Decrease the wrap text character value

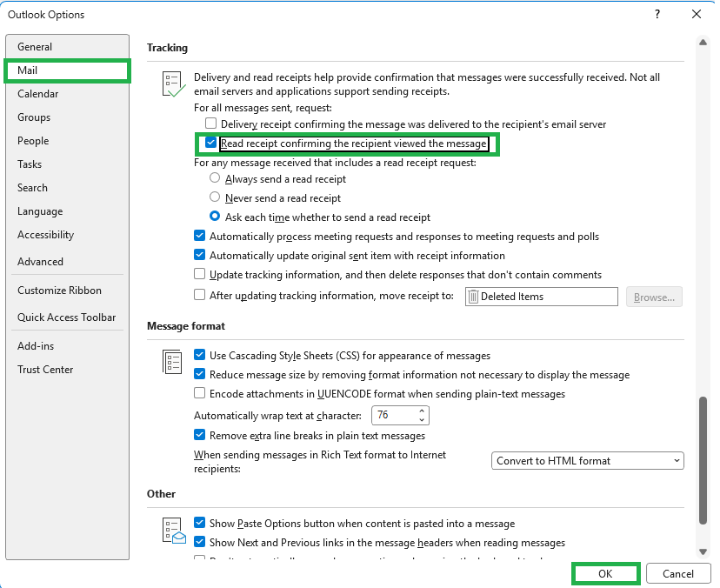(x=422, y=419)
